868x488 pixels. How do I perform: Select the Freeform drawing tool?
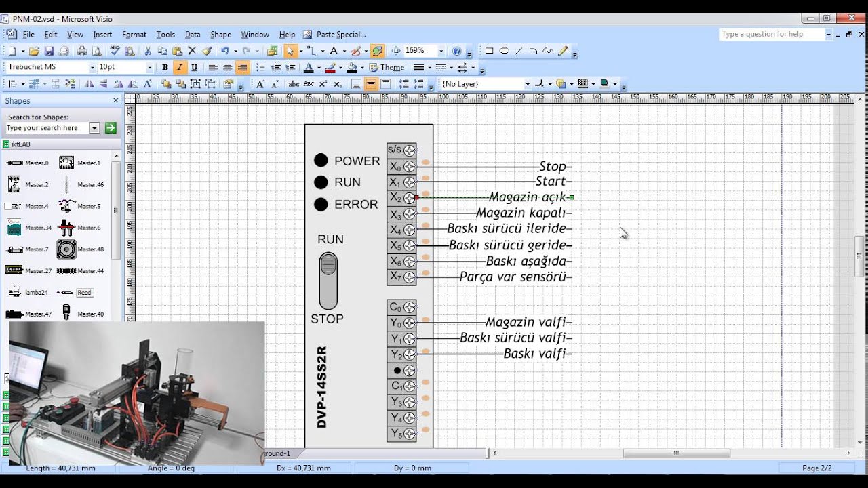(x=548, y=51)
